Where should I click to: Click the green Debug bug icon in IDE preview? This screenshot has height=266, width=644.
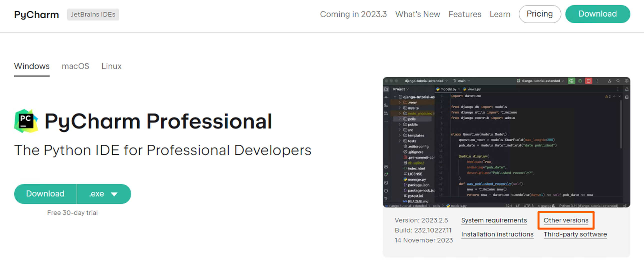coord(580,81)
